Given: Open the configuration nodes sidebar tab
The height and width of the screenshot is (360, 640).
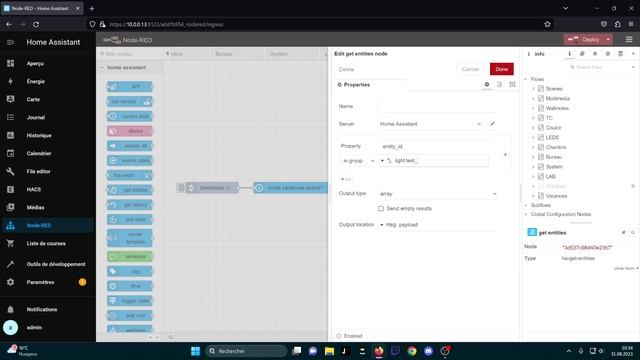Looking at the screenshot, I should [608, 54].
